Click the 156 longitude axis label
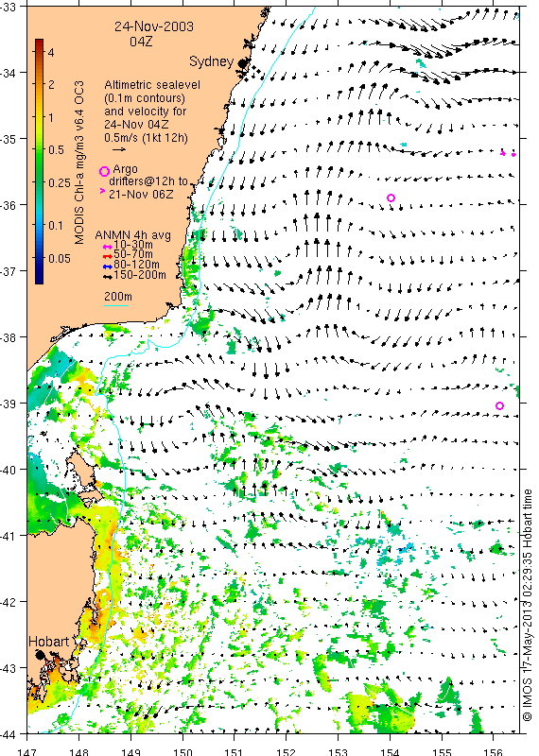 point(494,751)
